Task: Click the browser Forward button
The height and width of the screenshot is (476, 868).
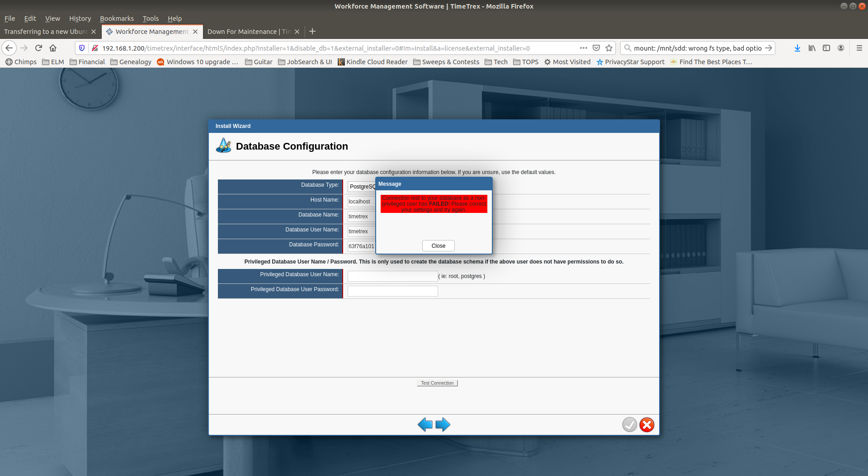Action: pyautogui.click(x=24, y=48)
